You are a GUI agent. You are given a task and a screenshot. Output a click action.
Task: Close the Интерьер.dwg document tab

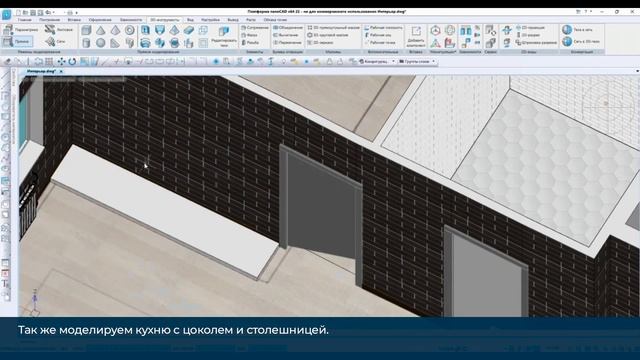(61, 71)
